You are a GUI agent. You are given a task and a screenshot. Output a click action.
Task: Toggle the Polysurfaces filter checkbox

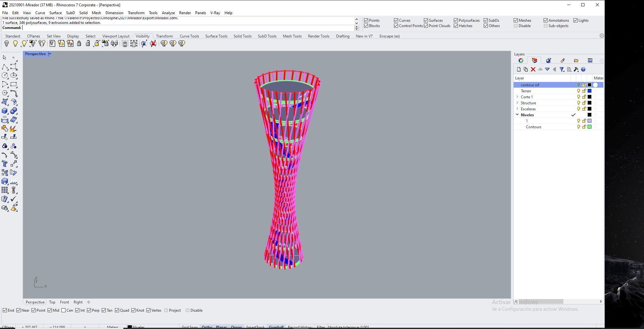[x=456, y=20]
